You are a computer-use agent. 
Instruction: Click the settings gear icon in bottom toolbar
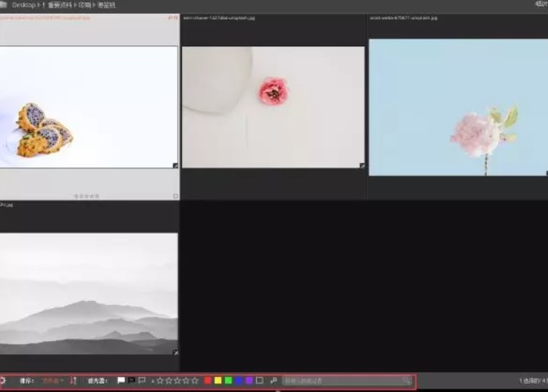(2, 380)
